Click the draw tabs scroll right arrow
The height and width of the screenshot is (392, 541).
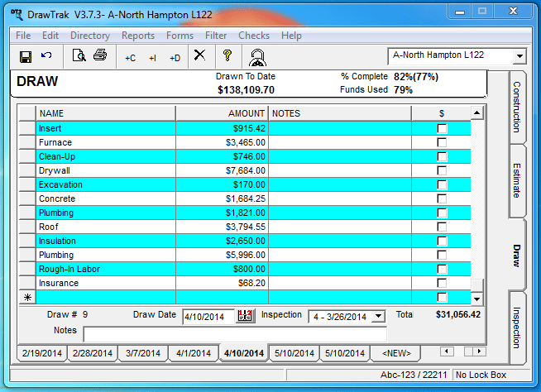[x=479, y=351]
